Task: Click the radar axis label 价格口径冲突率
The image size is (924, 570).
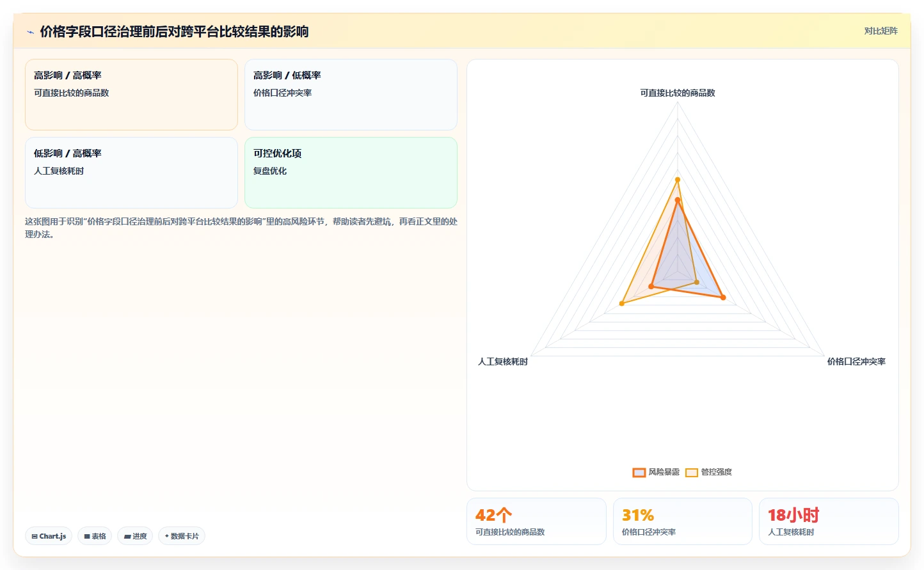Action: 856,361
